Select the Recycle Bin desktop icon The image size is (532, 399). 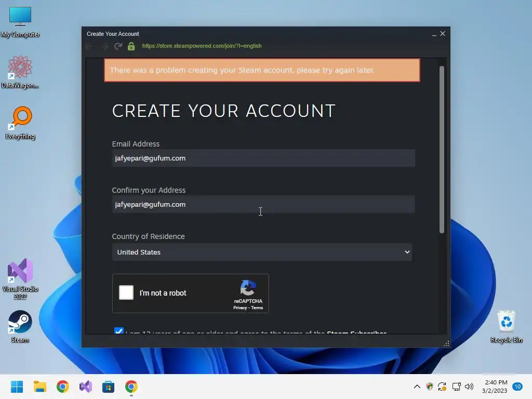point(506,326)
